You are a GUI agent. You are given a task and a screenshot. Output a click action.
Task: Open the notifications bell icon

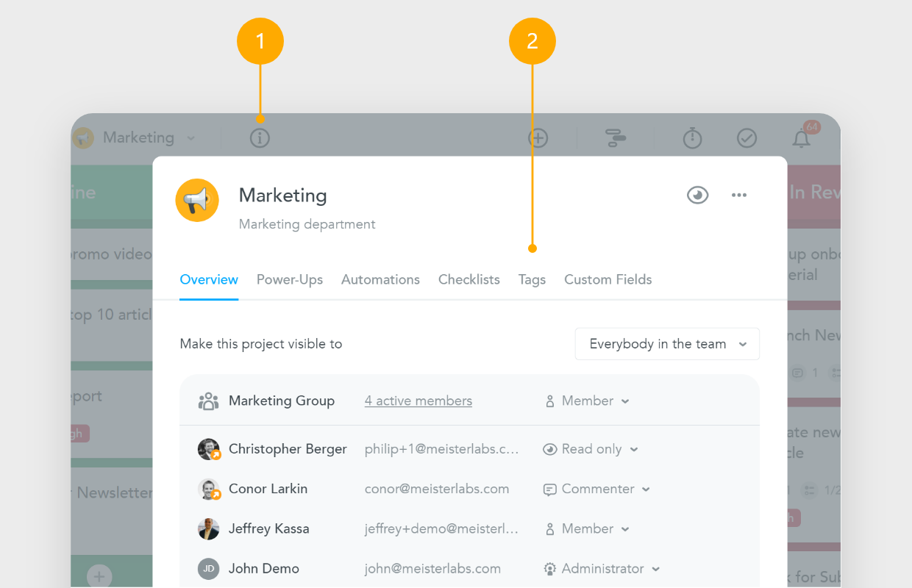[x=802, y=137]
